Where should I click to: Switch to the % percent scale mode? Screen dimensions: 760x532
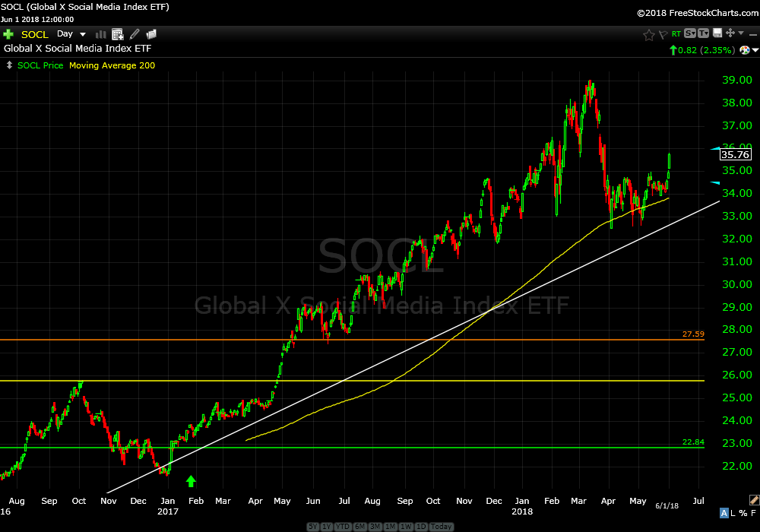[743, 513]
